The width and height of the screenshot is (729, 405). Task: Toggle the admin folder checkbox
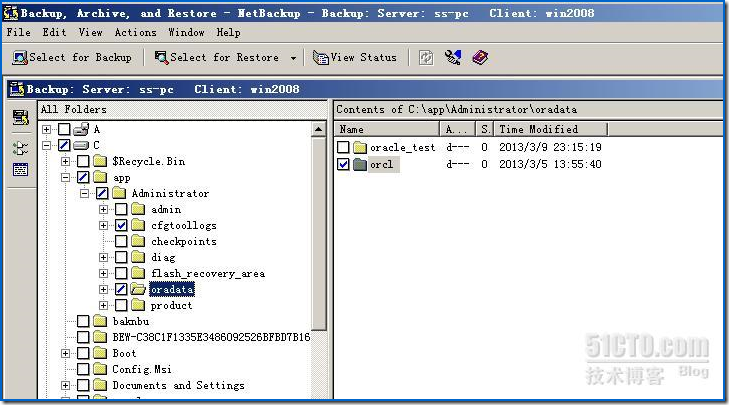click(x=121, y=209)
